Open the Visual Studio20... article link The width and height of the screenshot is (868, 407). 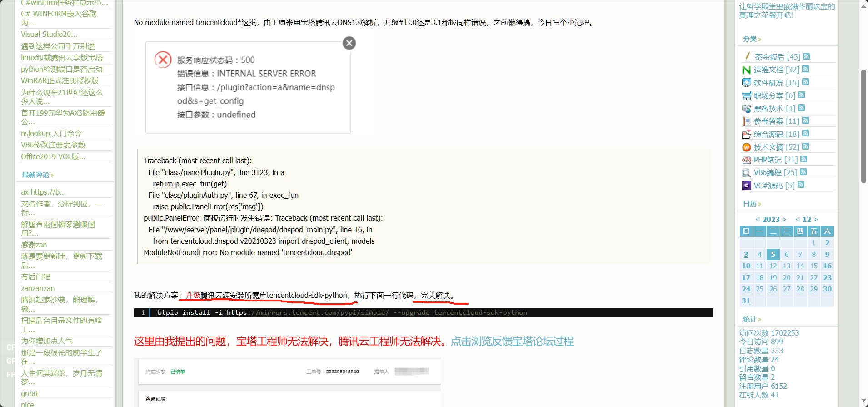click(49, 34)
